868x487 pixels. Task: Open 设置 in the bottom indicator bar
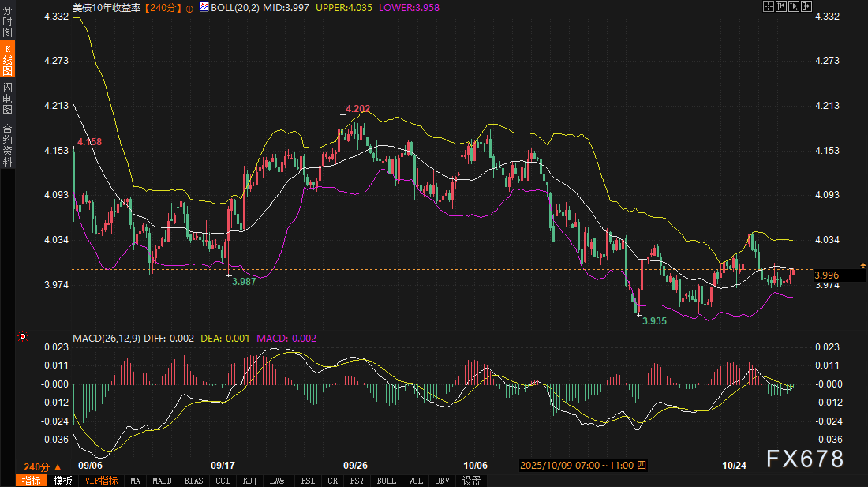(x=472, y=481)
